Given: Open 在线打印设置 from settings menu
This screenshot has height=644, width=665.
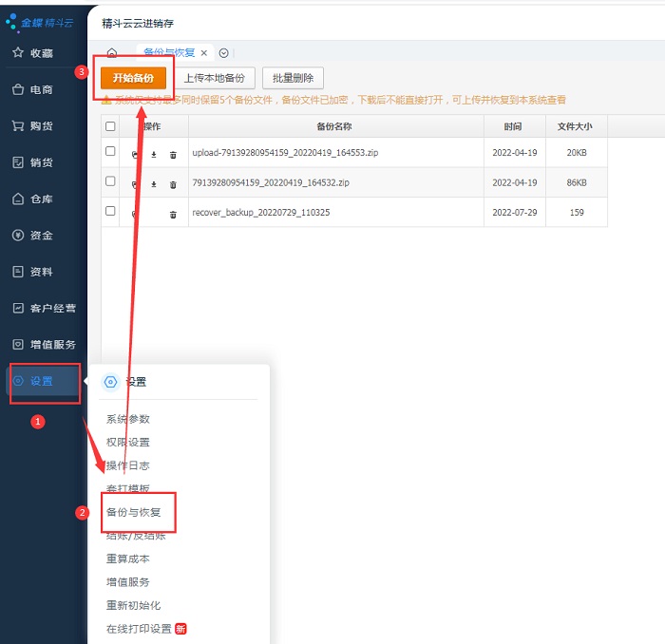Looking at the screenshot, I should pyautogui.click(x=139, y=629).
